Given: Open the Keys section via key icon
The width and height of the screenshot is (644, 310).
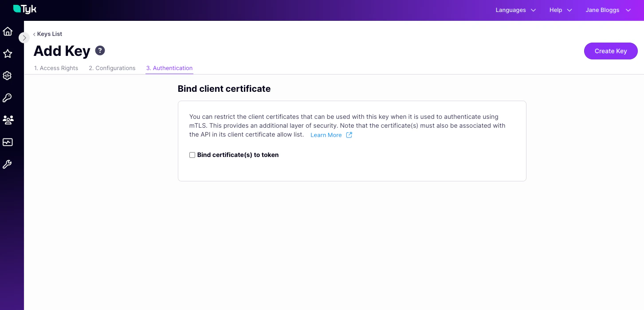Looking at the screenshot, I should point(7,98).
